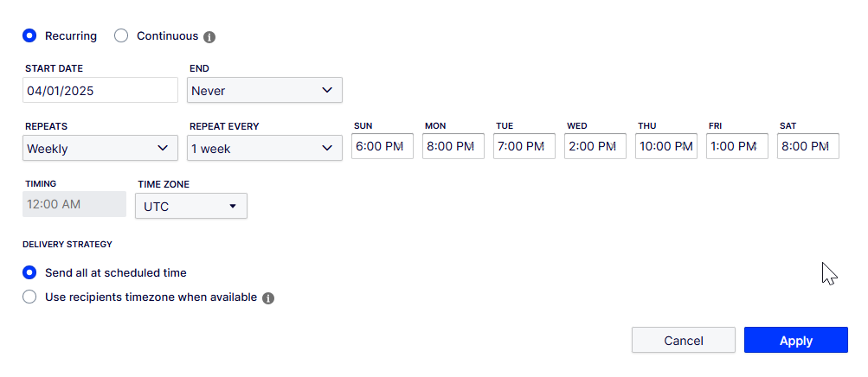Edit the SUN time field 6:00 PM
Screen dimensions: 868x377
[383, 146]
